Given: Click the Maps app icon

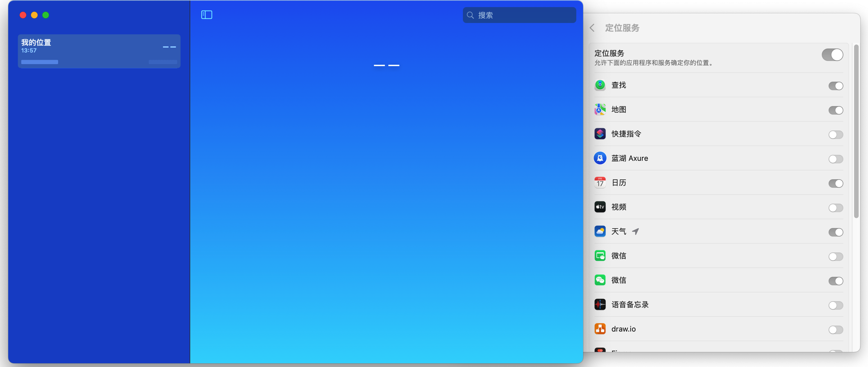Looking at the screenshot, I should pos(600,109).
